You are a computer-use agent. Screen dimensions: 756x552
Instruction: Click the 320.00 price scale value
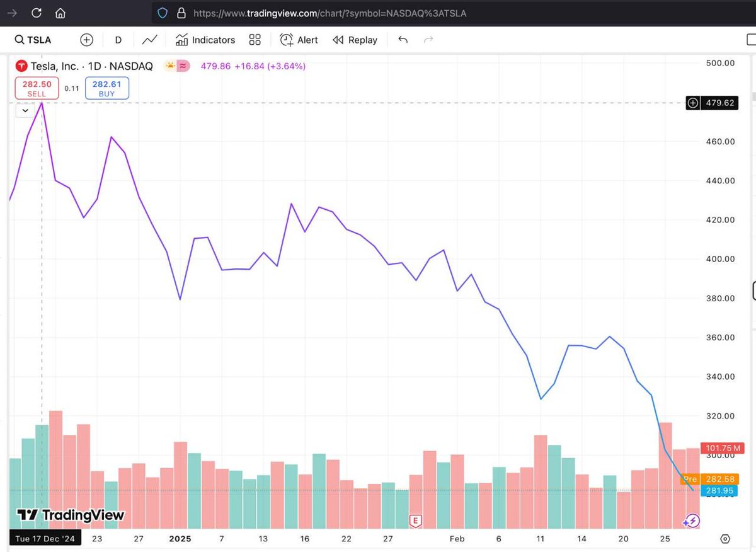coord(721,416)
